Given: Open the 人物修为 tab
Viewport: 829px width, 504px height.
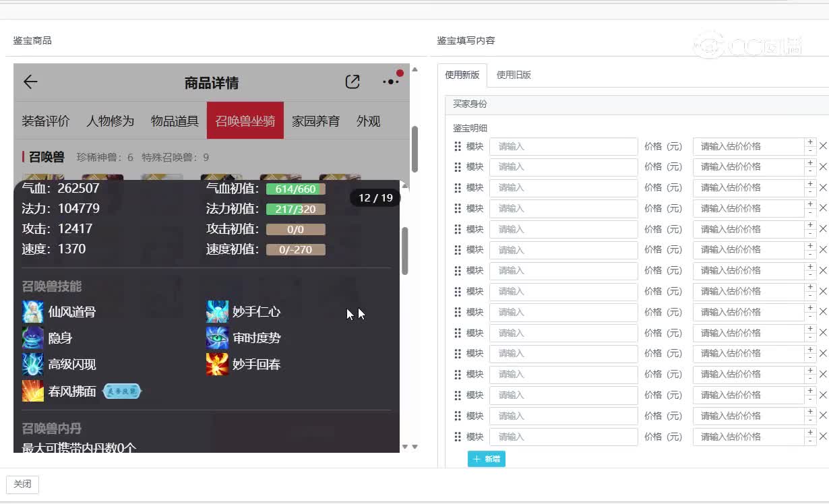Looking at the screenshot, I should (111, 121).
